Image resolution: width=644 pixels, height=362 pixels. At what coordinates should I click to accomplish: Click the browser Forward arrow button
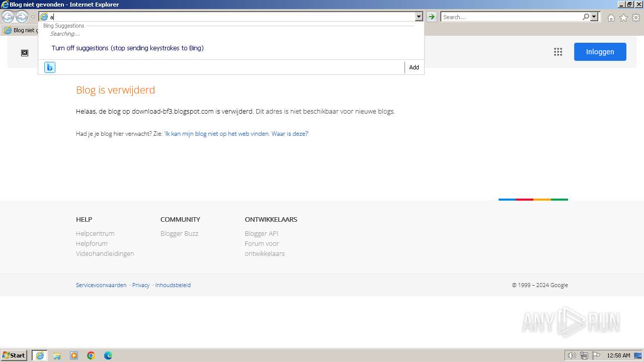tap(22, 17)
